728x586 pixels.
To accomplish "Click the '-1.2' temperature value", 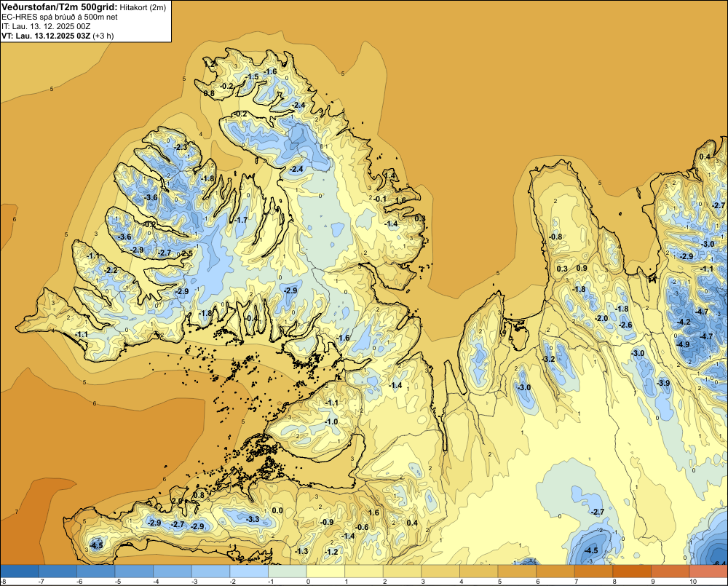I will (331, 552).
